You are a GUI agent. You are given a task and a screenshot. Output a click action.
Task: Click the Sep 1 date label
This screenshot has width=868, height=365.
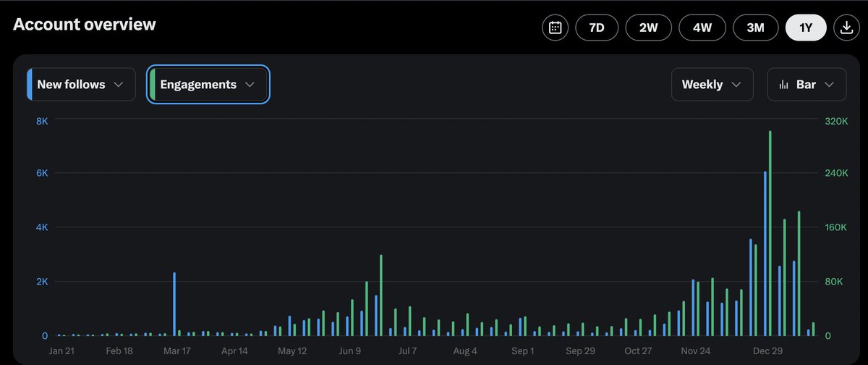click(x=522, y=351)
